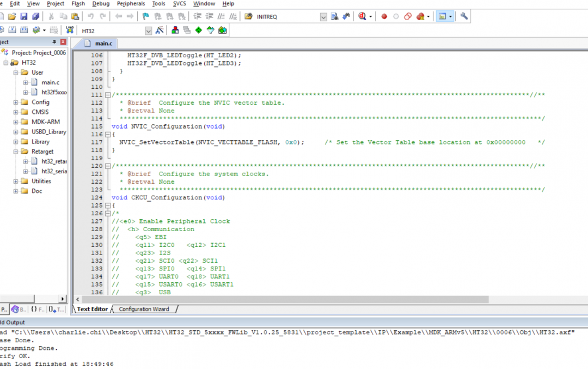Collapse code fold at line 111

pyautogui.click(x=108, y=95)
